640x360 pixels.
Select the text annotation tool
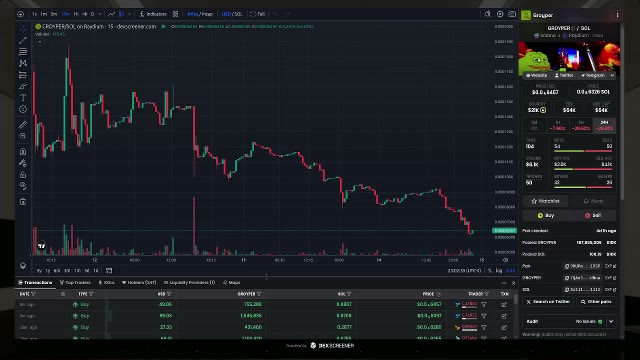pos(23,98)
